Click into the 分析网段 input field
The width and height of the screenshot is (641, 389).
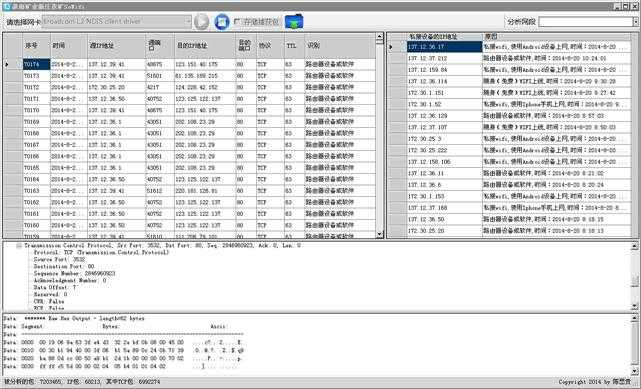point(585,22)
